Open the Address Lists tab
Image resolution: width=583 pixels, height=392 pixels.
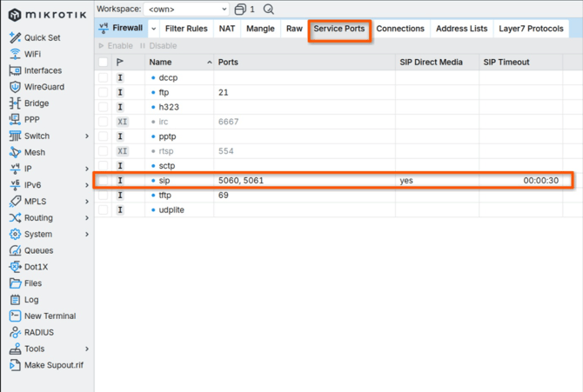click(x=461, y=29)
